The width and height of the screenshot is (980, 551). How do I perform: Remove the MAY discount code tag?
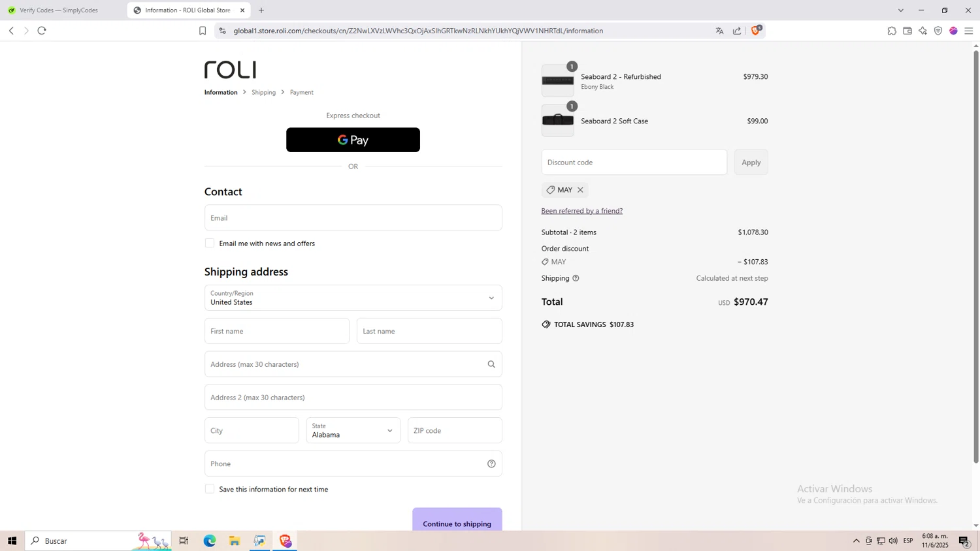point(580,190)
